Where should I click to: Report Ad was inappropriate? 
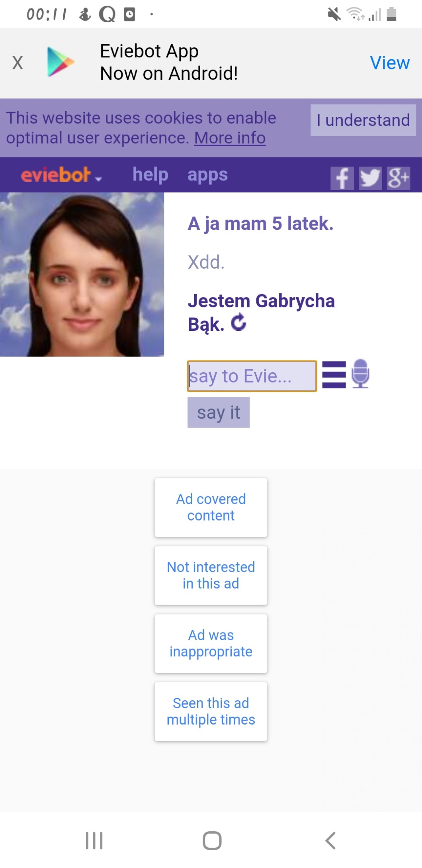[x=211, y=643]
